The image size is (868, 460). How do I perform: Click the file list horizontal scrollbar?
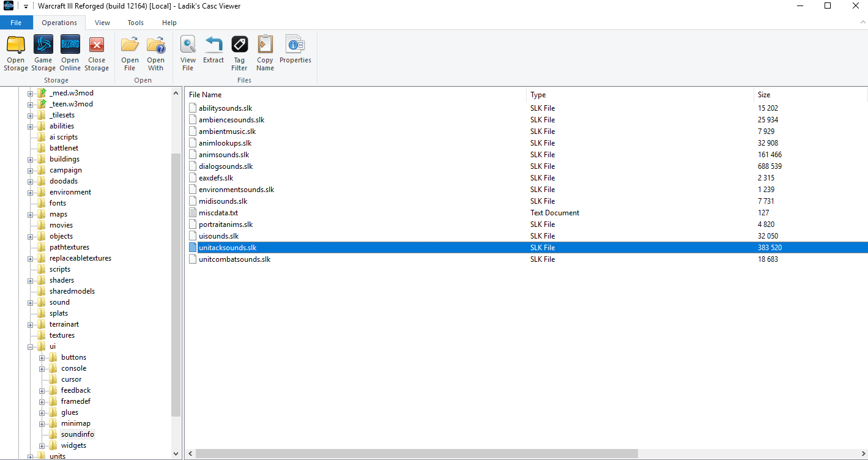pyautogui.click(x=416, y=454)
